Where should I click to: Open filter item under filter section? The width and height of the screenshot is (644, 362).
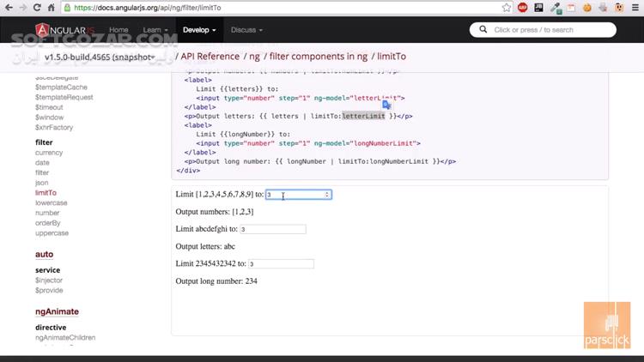(42, 172)
